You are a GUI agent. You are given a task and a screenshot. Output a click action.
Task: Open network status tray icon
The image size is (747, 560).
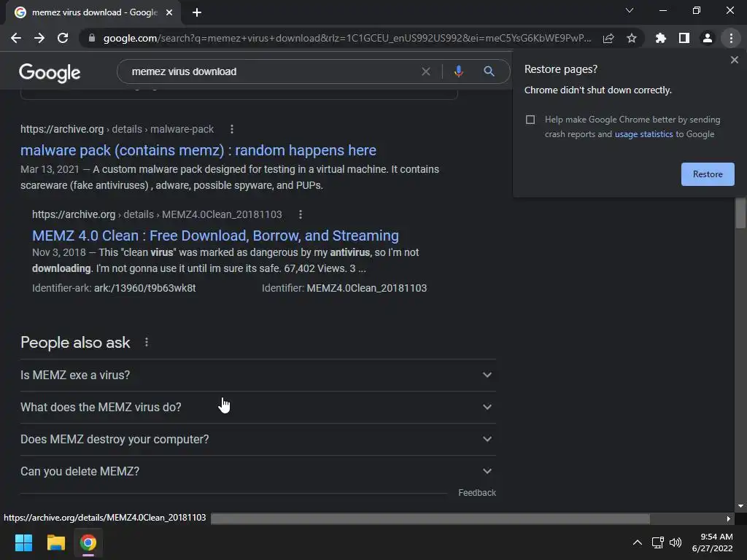(x=658, y=542)
